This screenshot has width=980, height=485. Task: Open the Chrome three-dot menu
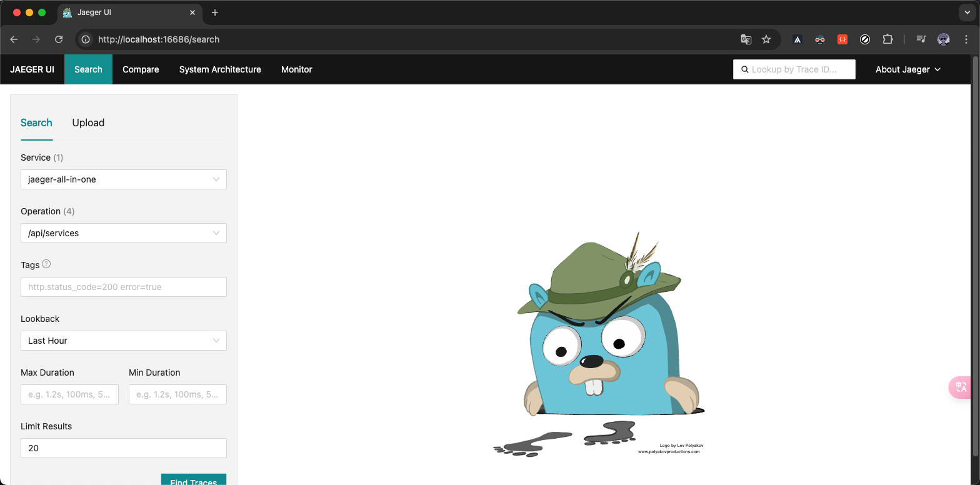click(966, 39)
